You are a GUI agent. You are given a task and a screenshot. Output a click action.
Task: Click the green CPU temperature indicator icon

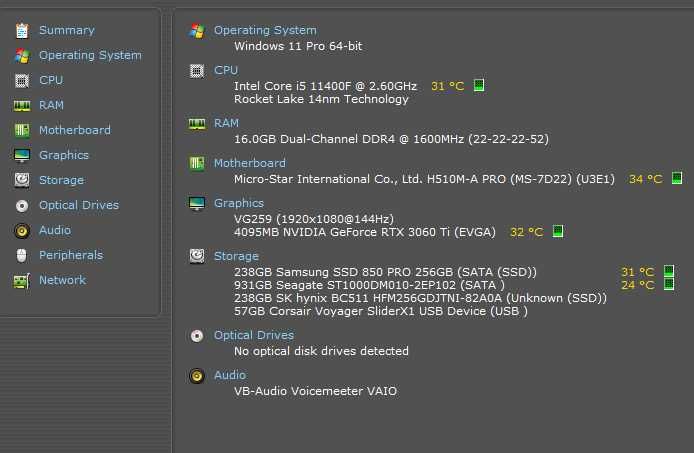(479, 86)
